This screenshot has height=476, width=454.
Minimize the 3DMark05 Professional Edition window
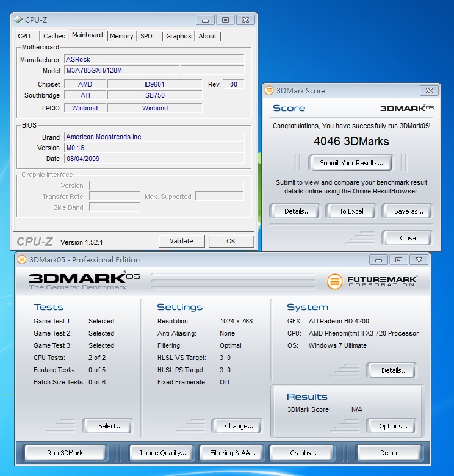coord(378,260)
